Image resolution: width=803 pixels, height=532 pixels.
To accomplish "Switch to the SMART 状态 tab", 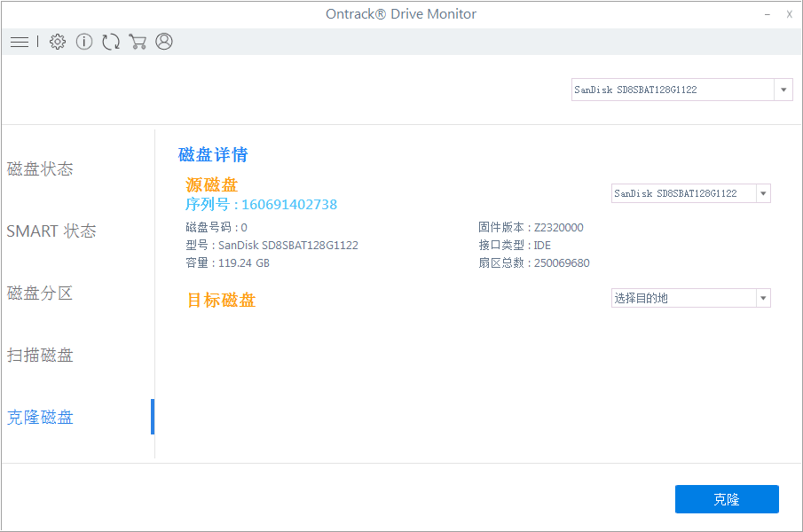I will coord(51,231).
